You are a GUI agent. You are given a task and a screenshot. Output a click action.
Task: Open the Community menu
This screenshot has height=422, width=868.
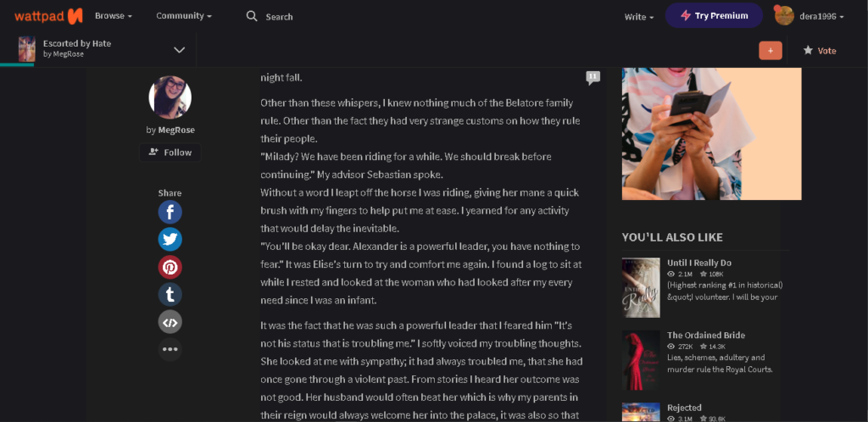[x=184, y=16]
